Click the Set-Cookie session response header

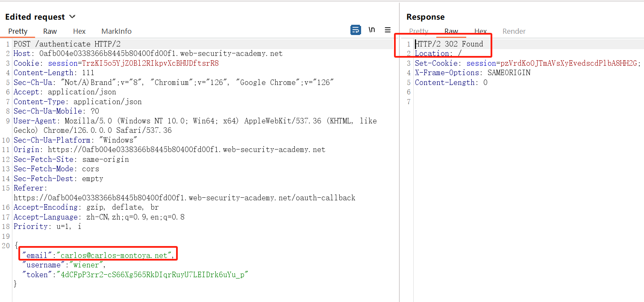click(528, 63)
